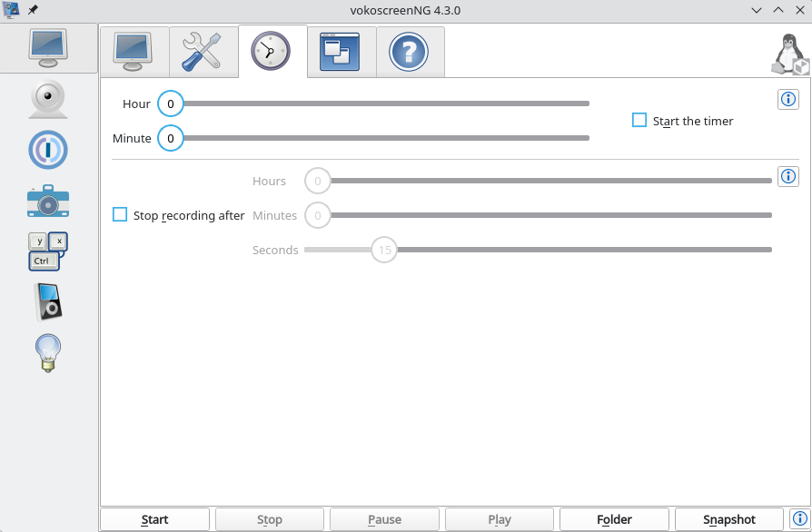Click the pin icon in the title bar
The height and width of the screenshot is (532, 812).
point(33,10)
